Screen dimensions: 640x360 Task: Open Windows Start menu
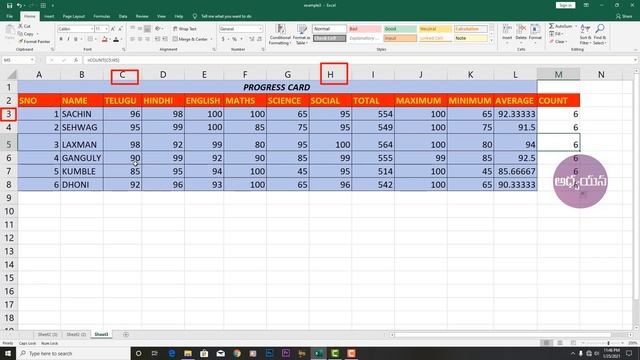coord(8,353)
